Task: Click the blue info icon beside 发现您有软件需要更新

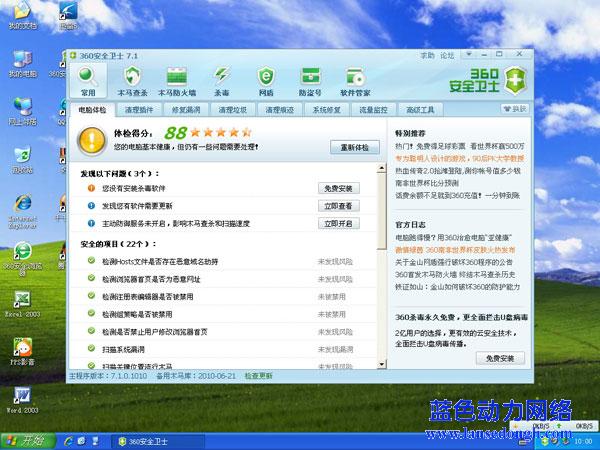Action: coord(91,205)
